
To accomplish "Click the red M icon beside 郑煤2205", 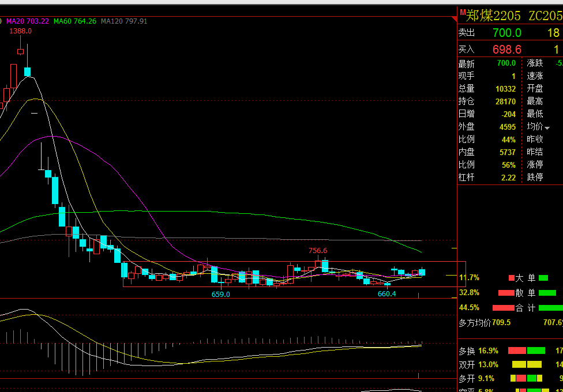I will pyautogui.click(x=463, y=12).
